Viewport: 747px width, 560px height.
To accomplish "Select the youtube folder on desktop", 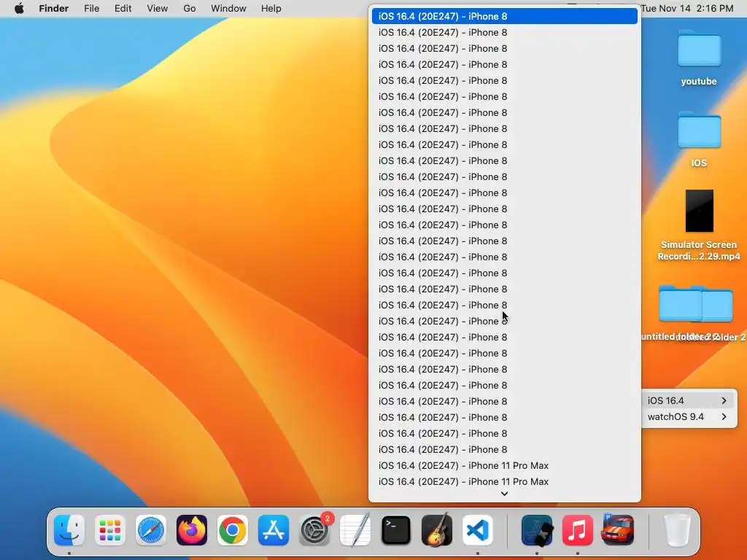I will coord(699,57).
